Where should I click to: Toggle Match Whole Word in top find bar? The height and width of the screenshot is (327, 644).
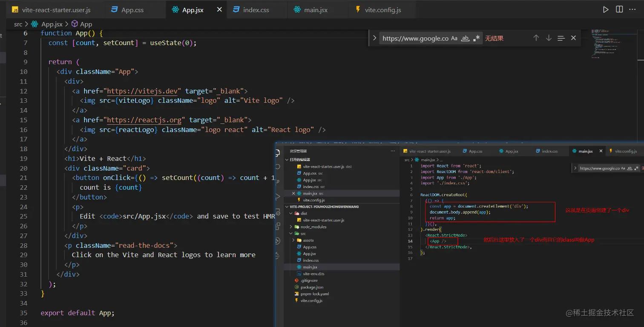pos(465,38)
